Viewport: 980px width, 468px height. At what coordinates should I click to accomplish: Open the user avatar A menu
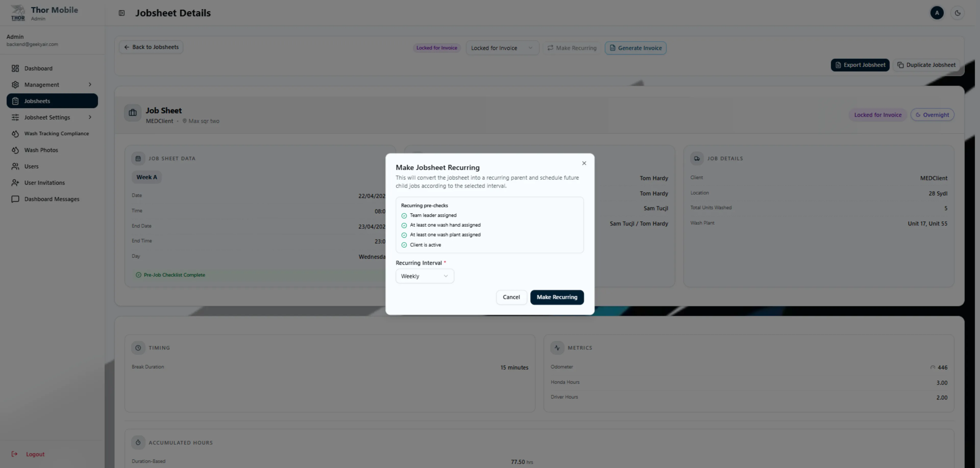coord(937,13)
